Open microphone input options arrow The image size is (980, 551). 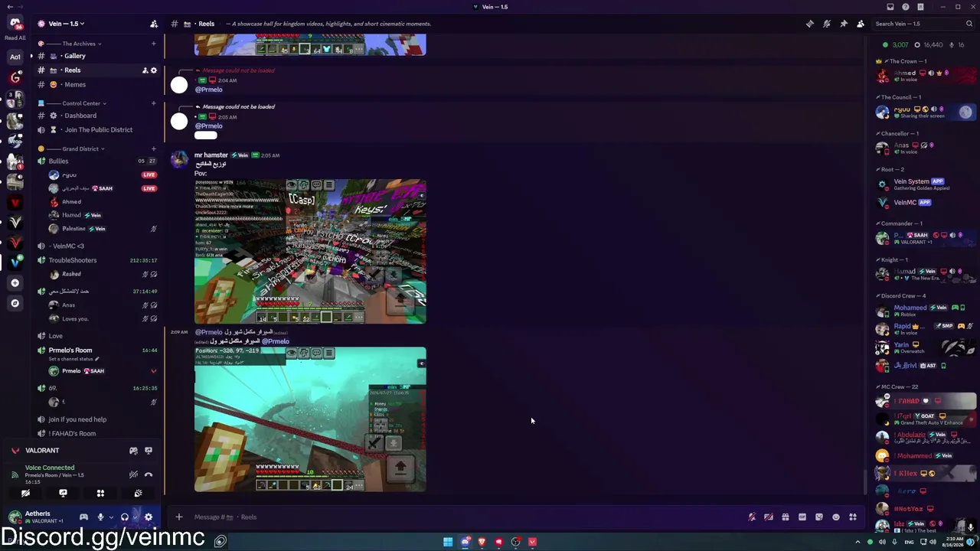[x=110, y=517]
